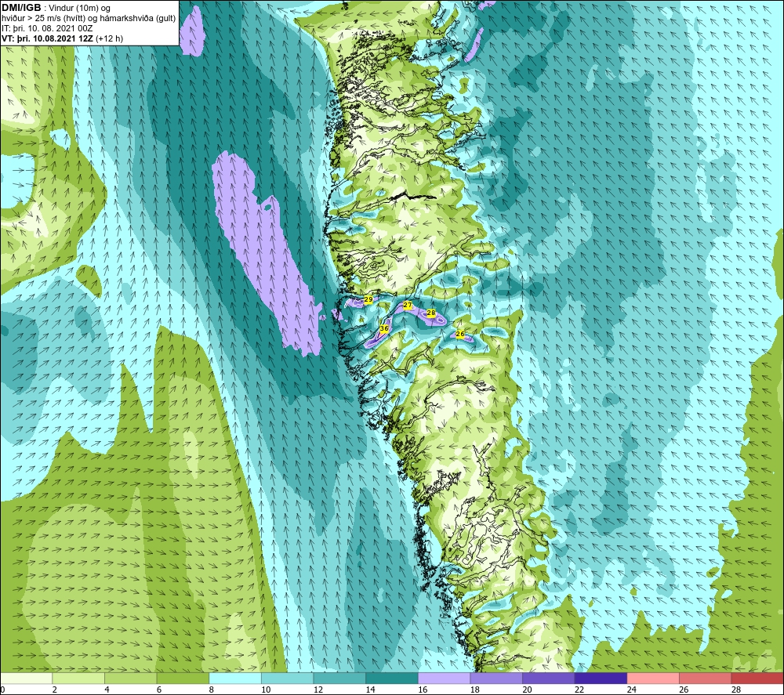Select the 8-10 m/s light cyan legend swatch
The height and width of the screenshot is (695, 784).
[235, 678]
